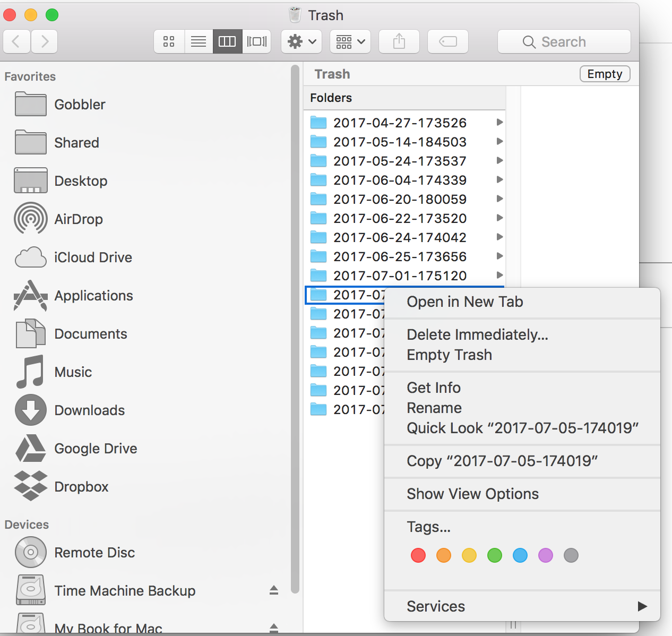Apply the gray tag color
672x636 pixels.
pos(571,555)
